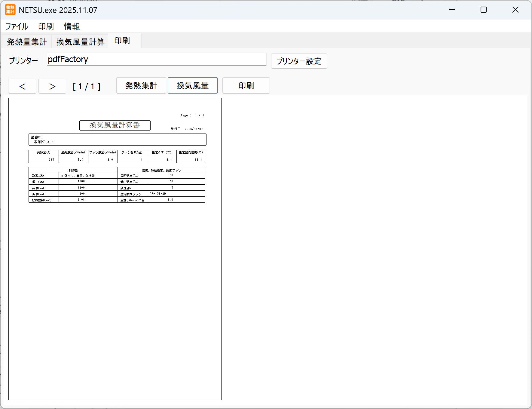Open the 印刷 menu in the menu bar

click(x=46, y=26)
